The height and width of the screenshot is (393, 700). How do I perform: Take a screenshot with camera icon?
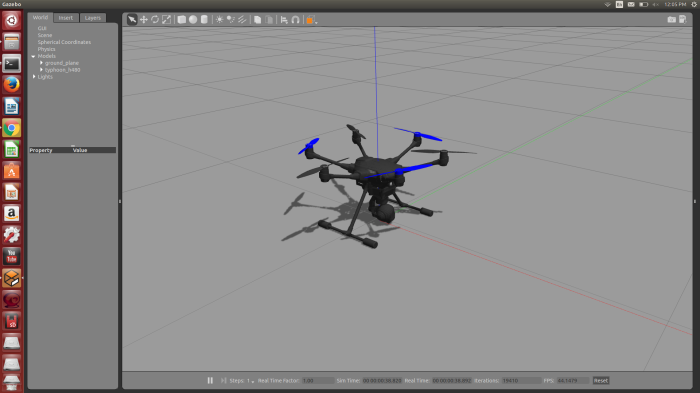click(671, 19)
